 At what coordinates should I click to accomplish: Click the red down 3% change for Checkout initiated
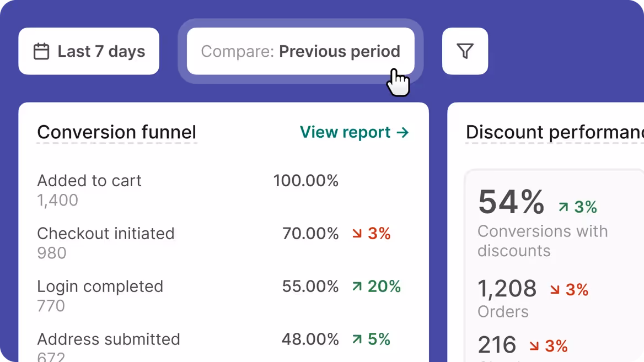[x=371, y=234]
